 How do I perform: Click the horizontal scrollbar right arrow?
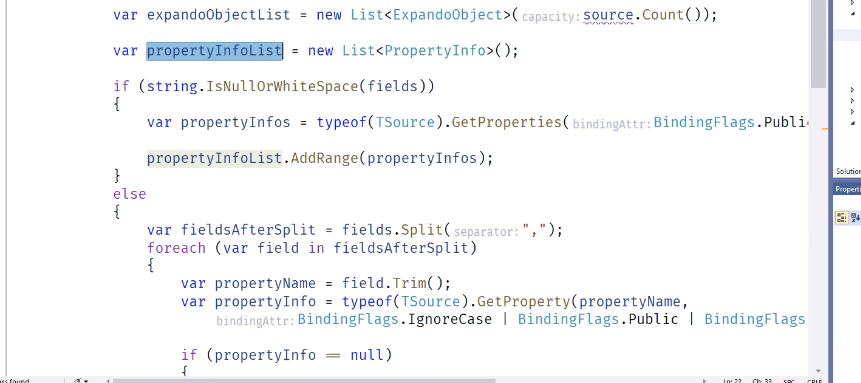coord(705,380)
